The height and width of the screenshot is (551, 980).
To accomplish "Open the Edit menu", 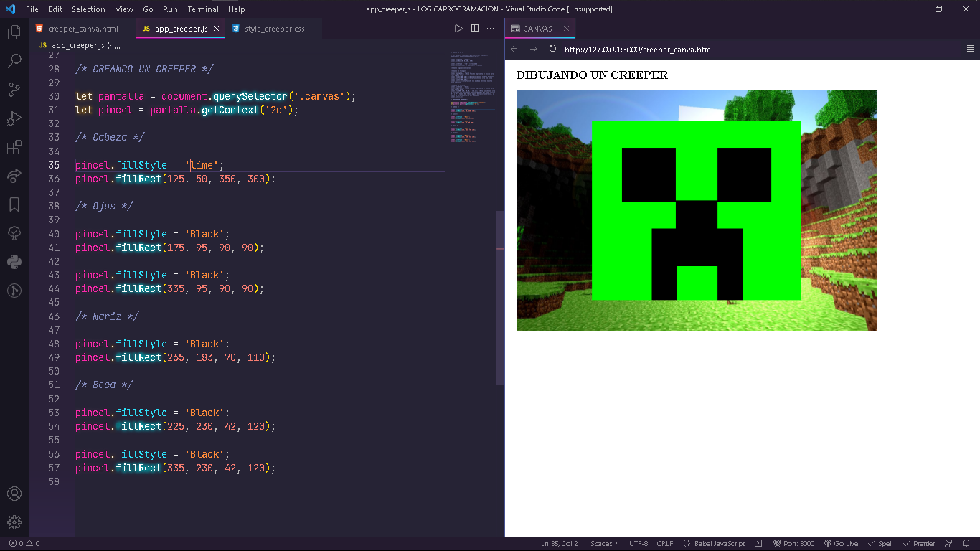I will (x=55, y=9).
